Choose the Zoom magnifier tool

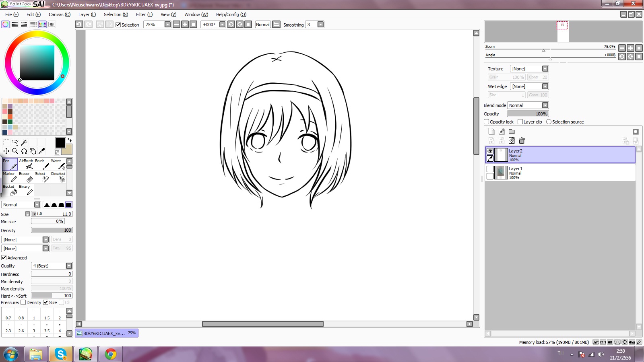pyautogui.click(x=15, y=151)
